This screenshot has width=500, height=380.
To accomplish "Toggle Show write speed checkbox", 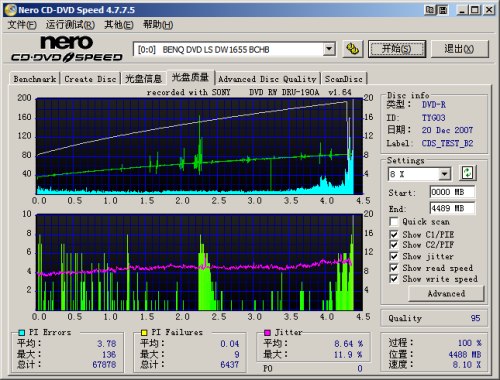I will 394,279.
